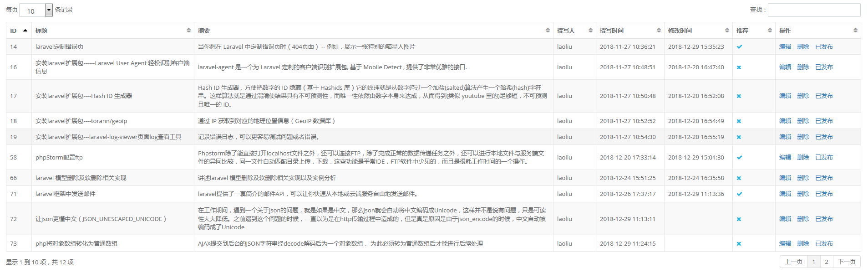The height and width of the screenshot is (273, 868).
Task: Sort by 撰写人 column header icon
Action: pyautogui.click(x=590, y=31)
